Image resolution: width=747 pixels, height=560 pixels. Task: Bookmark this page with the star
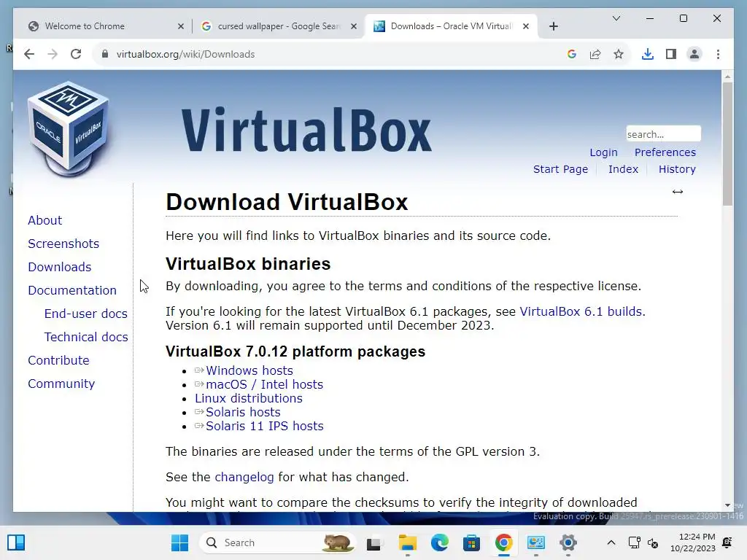click(619, 54)
